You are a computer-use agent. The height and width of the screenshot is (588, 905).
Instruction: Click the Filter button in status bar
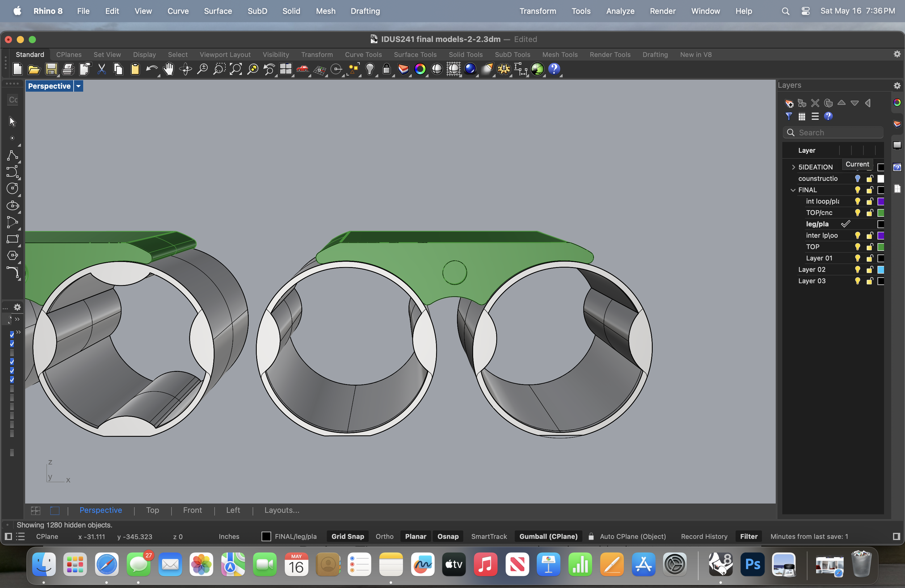click(749, 536)
